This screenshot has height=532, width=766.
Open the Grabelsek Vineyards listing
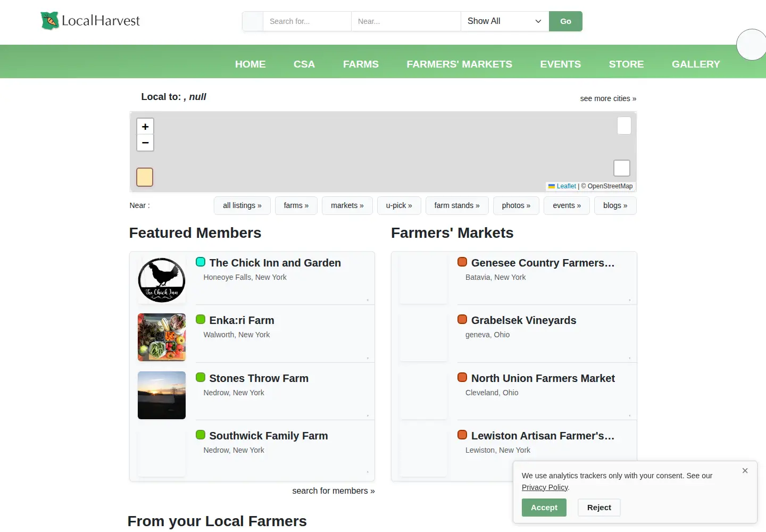click(523, 320)
